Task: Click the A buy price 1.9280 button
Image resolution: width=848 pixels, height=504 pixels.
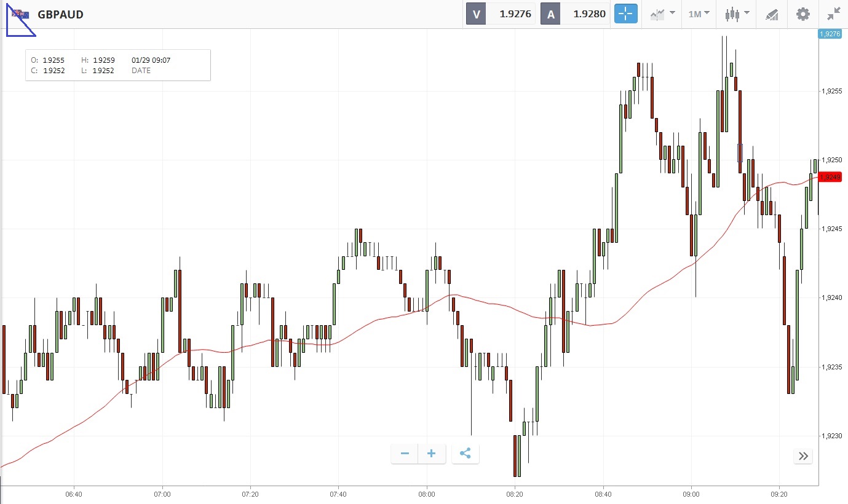Action: coord(575,14)
